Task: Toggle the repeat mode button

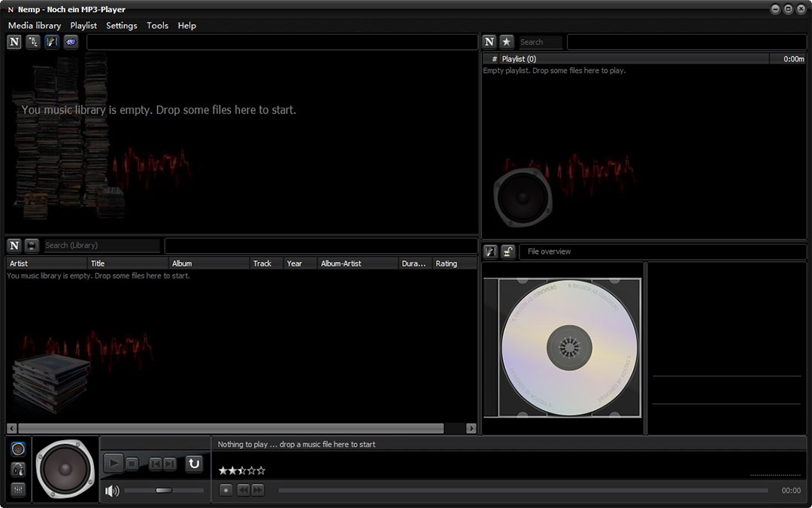Action: point(194,464)
